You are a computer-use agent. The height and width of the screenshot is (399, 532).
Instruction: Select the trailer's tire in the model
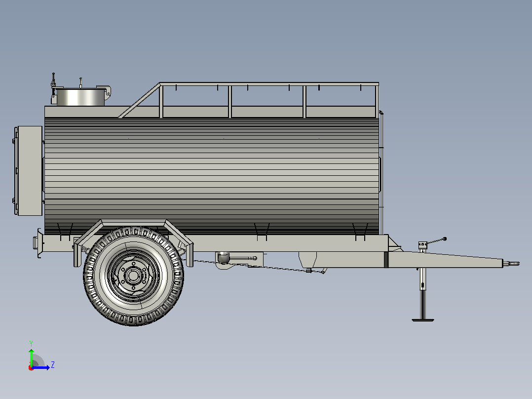click(133, 276)
